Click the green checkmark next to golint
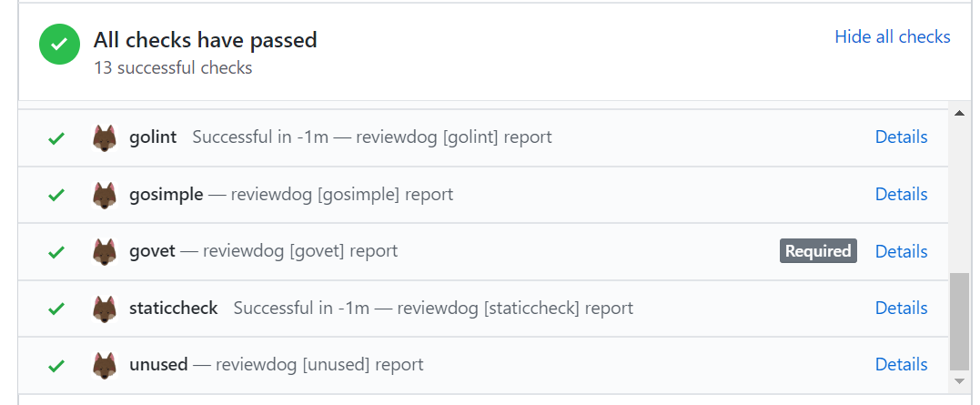This screenshot has width=980, height=405. 56,138
